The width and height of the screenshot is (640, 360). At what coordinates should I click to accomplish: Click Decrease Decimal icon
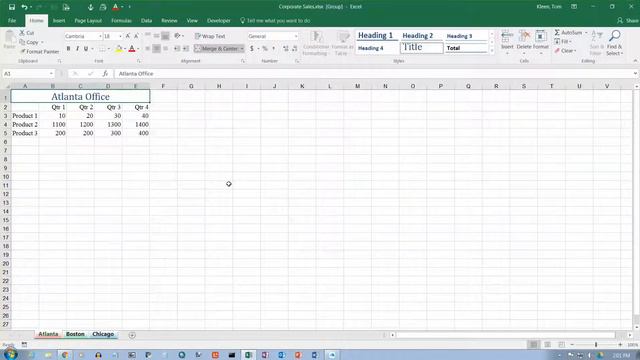tap(295, 49)
